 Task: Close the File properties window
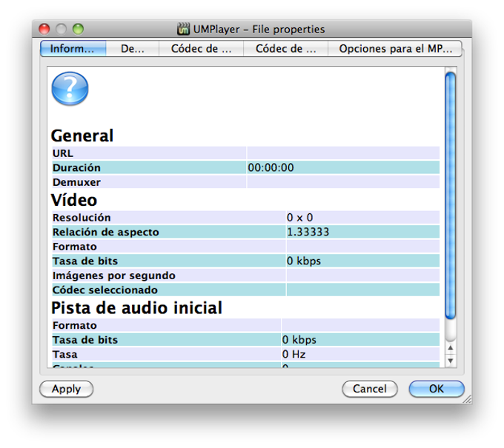(44, 29)
